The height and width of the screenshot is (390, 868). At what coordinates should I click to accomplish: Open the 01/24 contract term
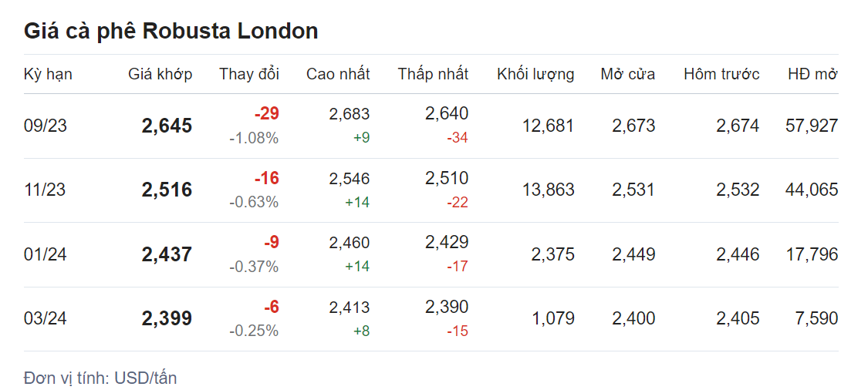pos(46,254)
